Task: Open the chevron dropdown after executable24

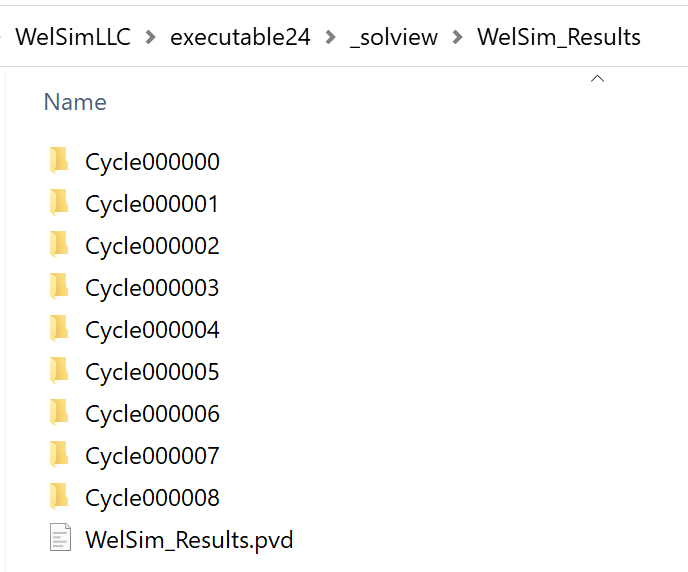Action: [330, 37]
